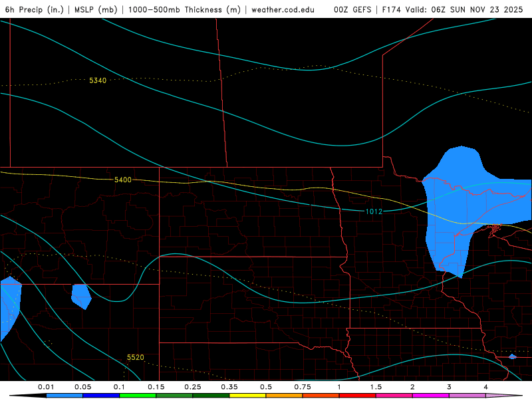
Task: Select the 5340 thickness contour label
Action: tap(98, 80)
